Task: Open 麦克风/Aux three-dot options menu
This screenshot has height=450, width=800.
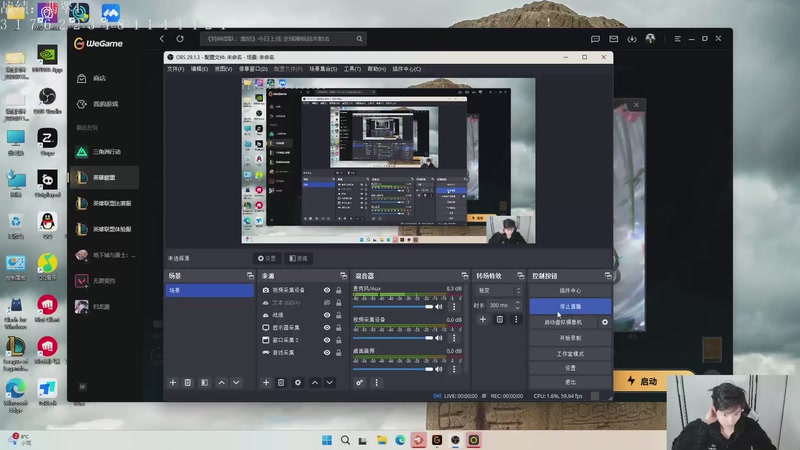Action: [454, 307]
